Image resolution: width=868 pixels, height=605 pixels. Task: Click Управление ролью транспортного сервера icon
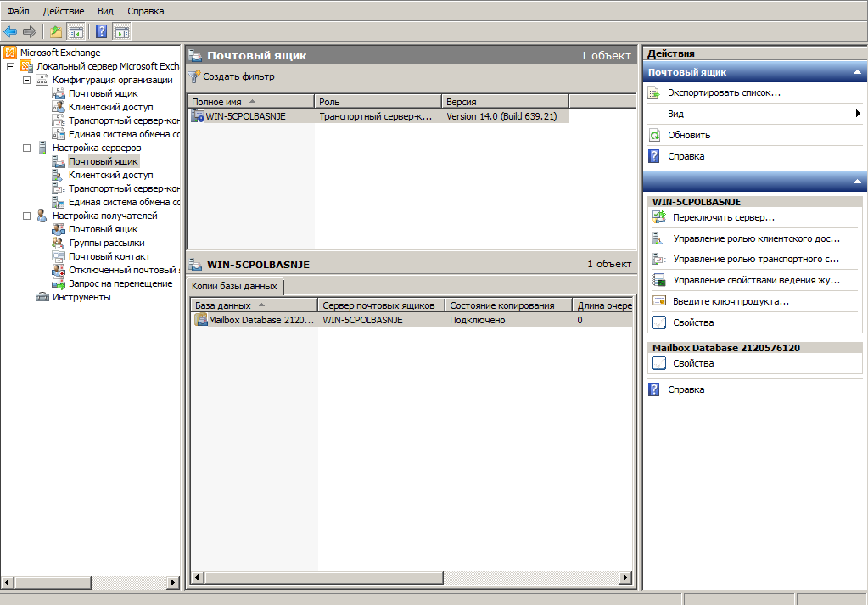click(658, 259)
